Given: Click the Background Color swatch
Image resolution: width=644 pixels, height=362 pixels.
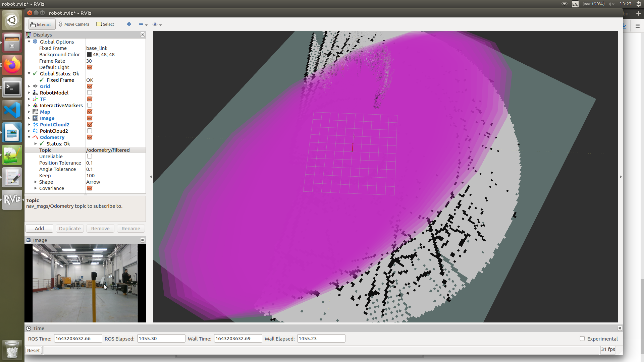Looking at the screenshot, I should (89, 54).
